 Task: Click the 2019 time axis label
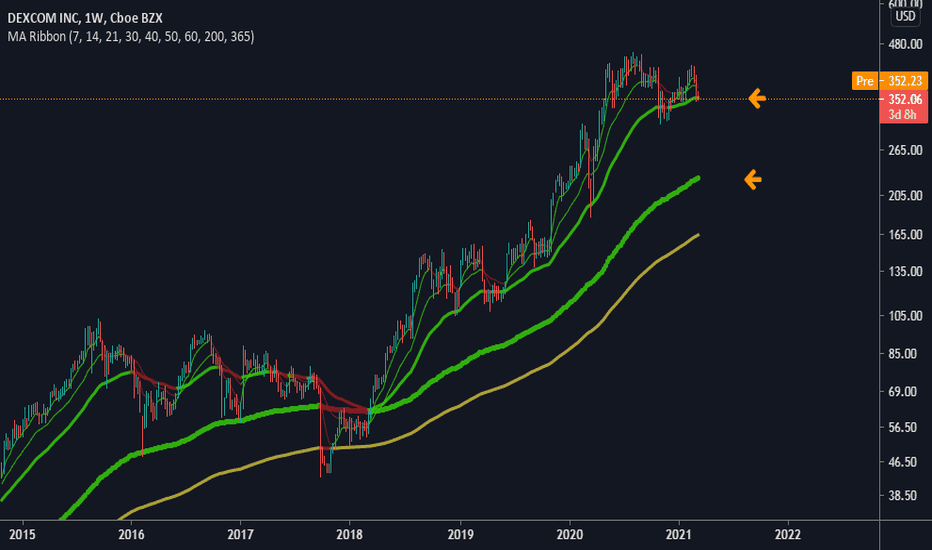pos(461,535)
